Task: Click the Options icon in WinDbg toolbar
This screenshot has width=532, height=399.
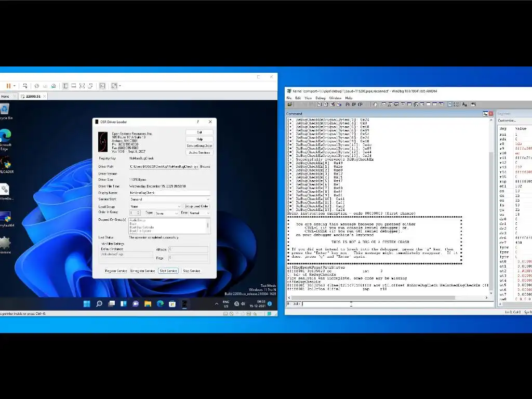Action: pos(473,104)
